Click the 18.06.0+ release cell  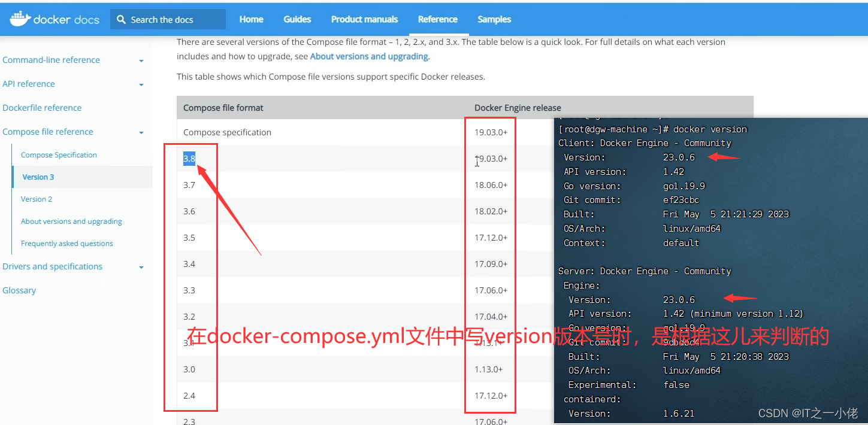491,185
